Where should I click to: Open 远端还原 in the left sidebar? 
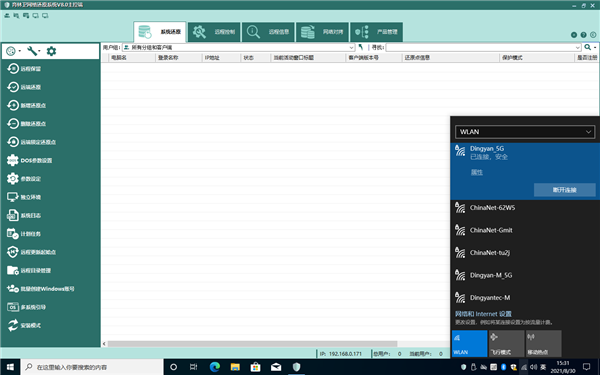[24, 87]
